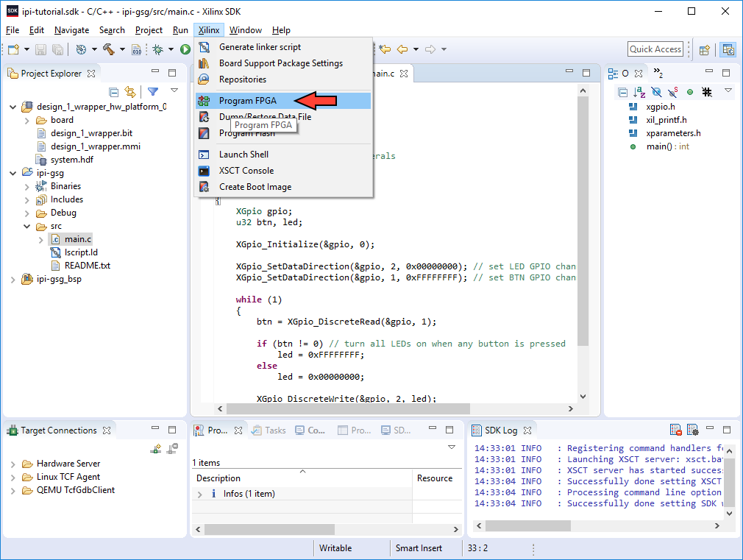The height and width of the screenshot is (560, 743).
Task: Click SDK Log settings gear icon
Action: tap(692, 430)
